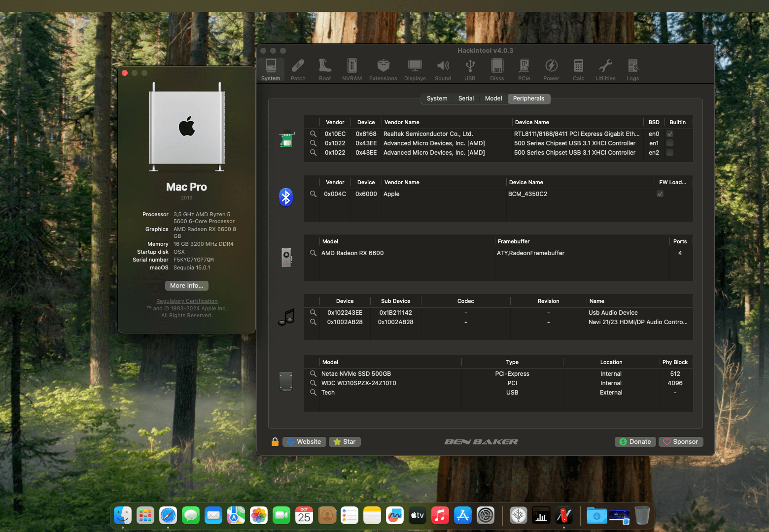Viewport: 769px width, 532px height.
Task: Click magnifier beside en1 AMD USB controller row
Action: [313, 143]
